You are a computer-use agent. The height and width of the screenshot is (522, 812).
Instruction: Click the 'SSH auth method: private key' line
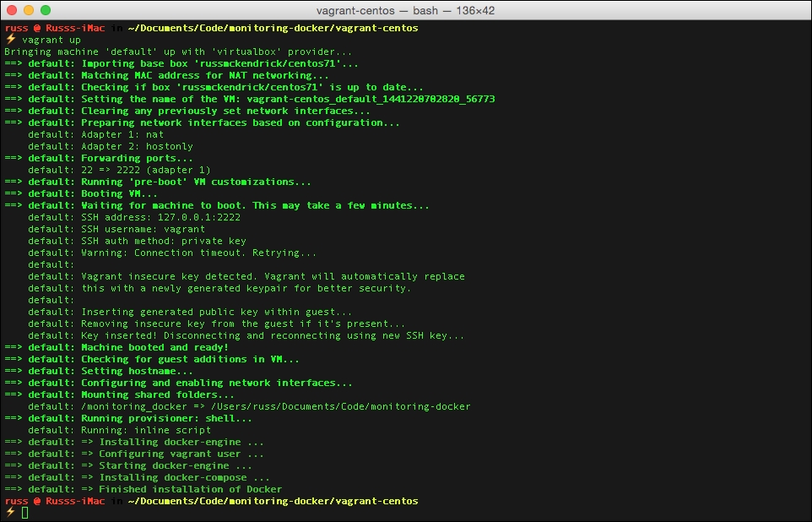point(138,241)
